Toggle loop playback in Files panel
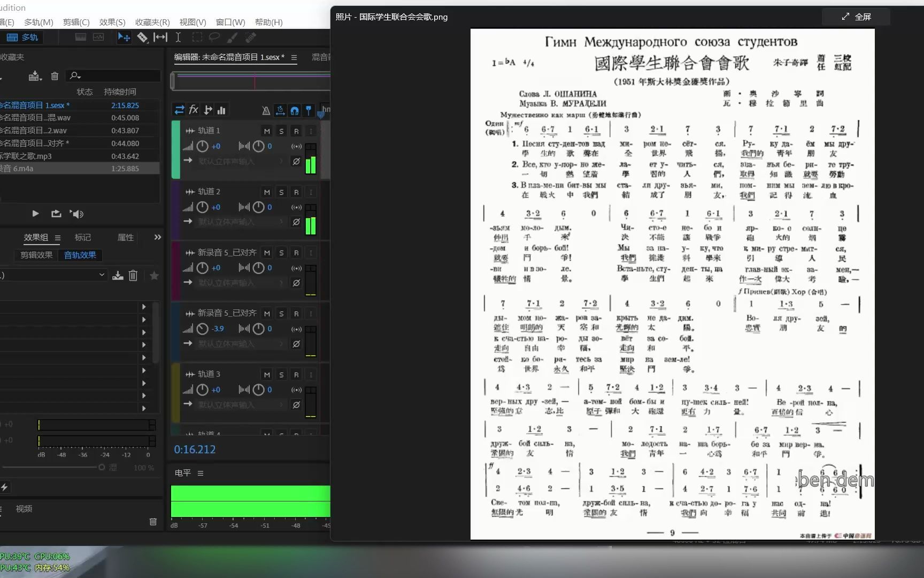 click(56, 214)
